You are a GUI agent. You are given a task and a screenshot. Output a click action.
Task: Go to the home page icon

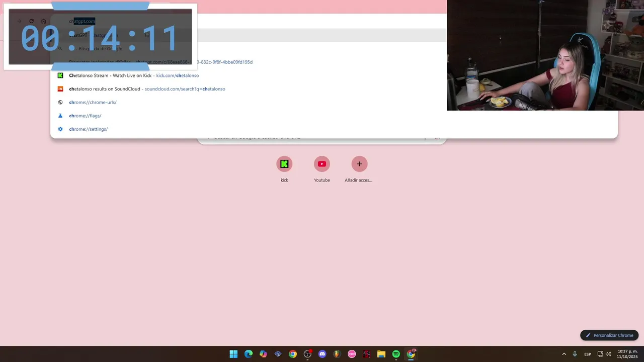point(43,21)
